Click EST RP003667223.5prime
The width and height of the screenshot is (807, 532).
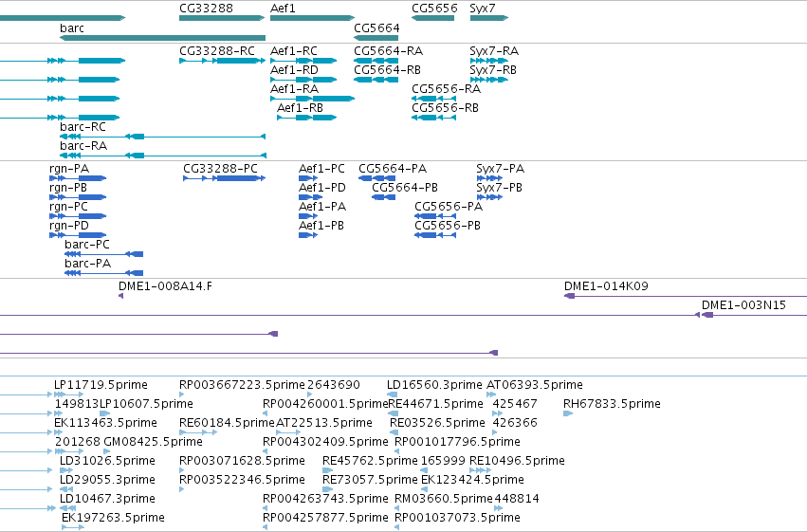pos(181,394)
